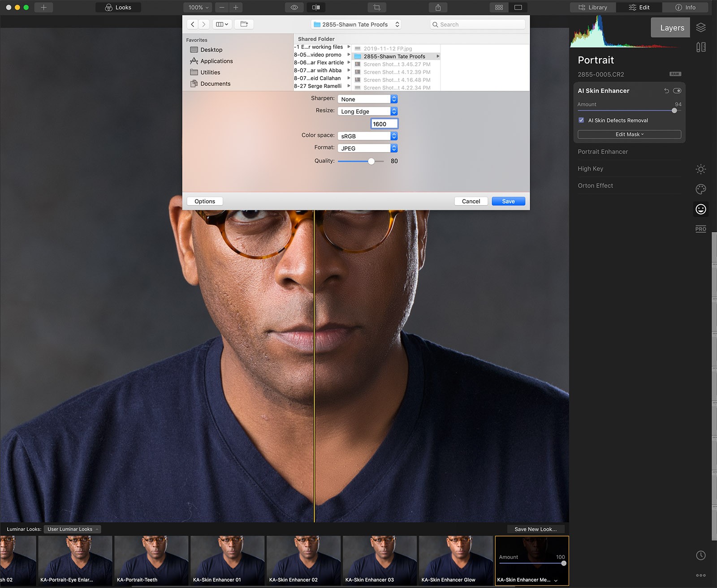Select the PRO tools icon in sidebar
This screenshot has height=588, width=717.
point(701,229)
